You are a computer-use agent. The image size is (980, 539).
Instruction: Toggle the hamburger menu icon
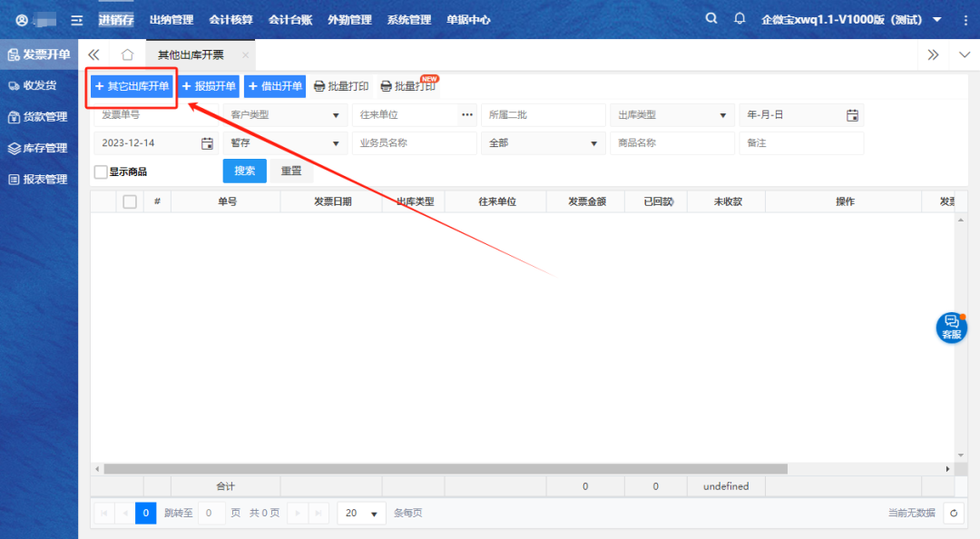[77, 21]
